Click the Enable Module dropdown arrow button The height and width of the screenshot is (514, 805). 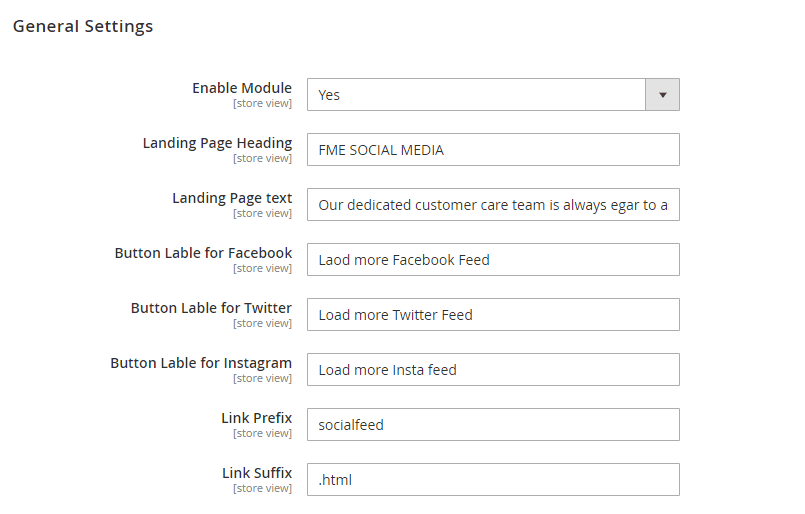pyautogui.click(x=662, y=95)
